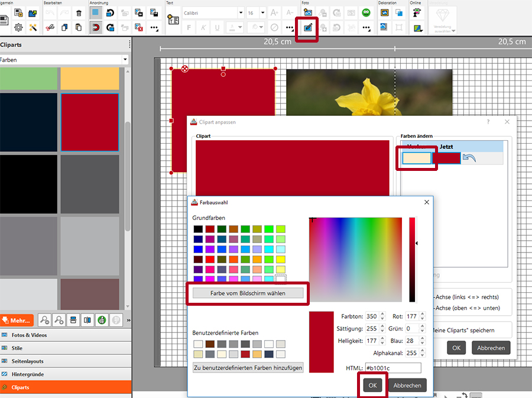Click the green smiley icon in Foto group
Viewport: 532px width, 398px height.
click(x=366, y=13)
